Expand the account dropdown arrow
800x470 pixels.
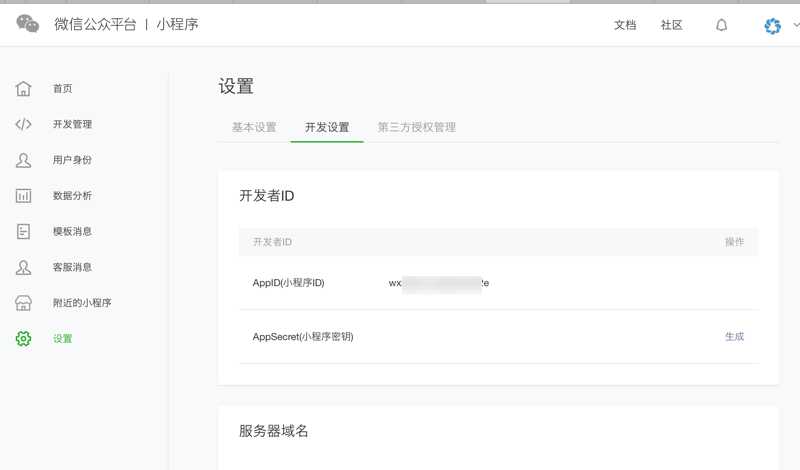tap(795, 25)
